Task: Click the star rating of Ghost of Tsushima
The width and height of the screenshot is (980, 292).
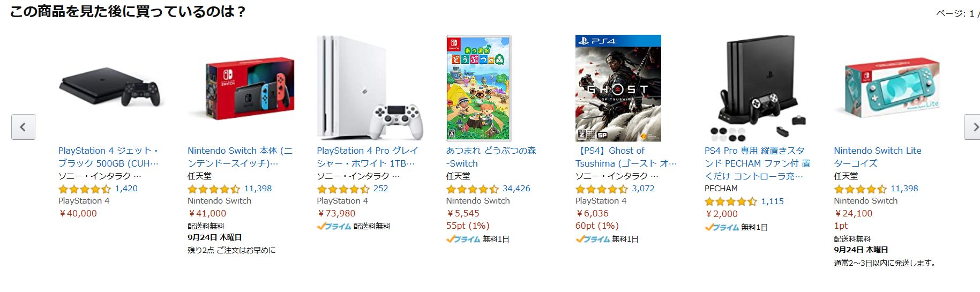Action: click(601, 189)
